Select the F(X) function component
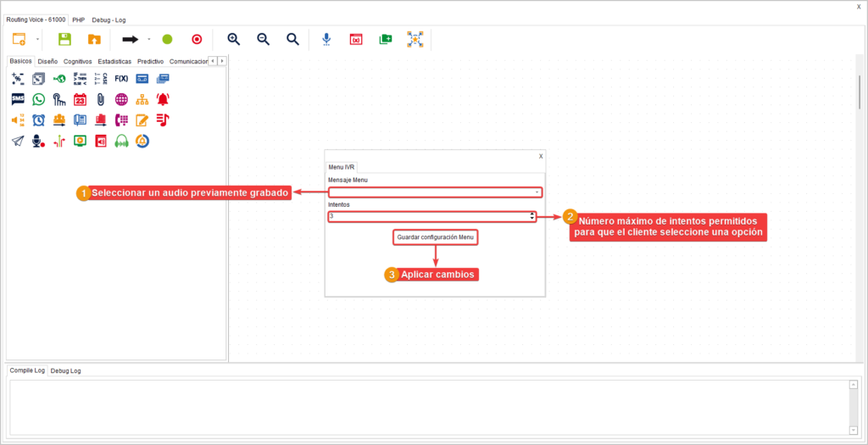The width and height of the screenshot is (868, 445). 121,79
